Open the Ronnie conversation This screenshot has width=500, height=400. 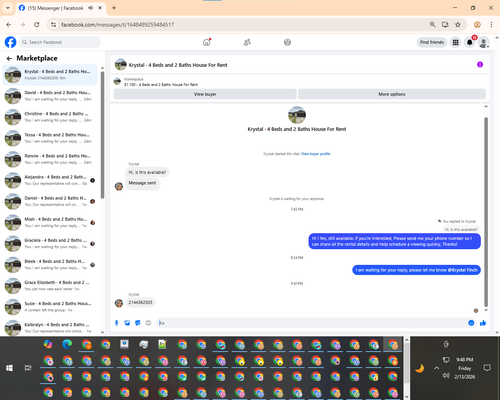[x=50, y=159]
